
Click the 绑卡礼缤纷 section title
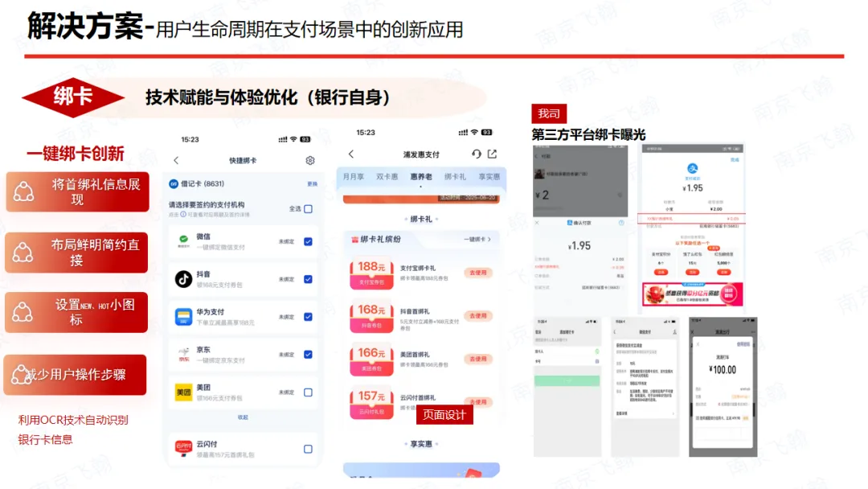click(380, 239)
